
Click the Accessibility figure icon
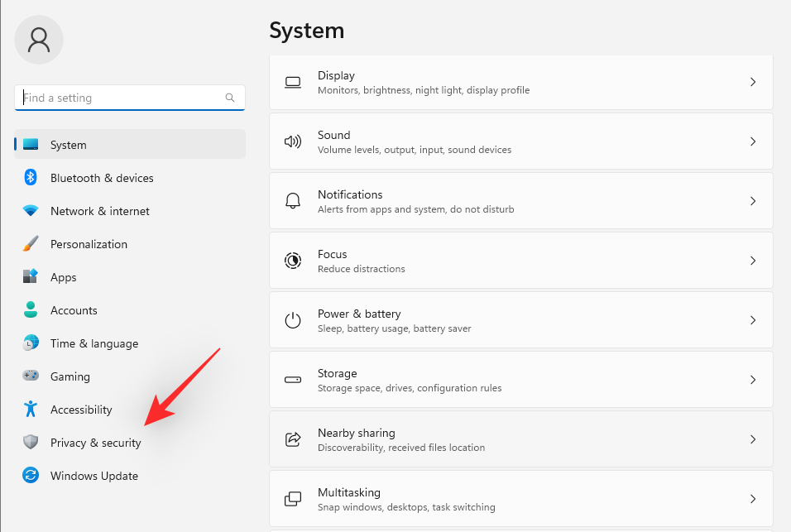(31, 410)
